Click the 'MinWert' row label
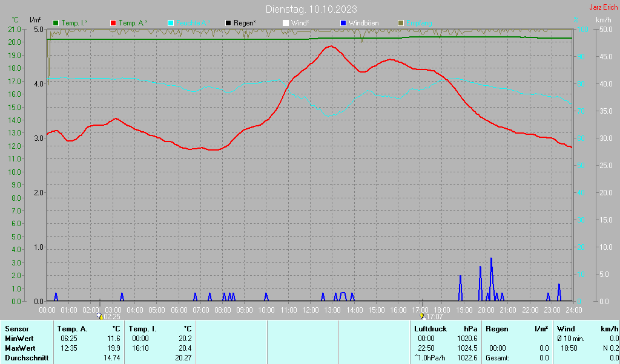Screen dimensions: 620x364 pos(19,339)
